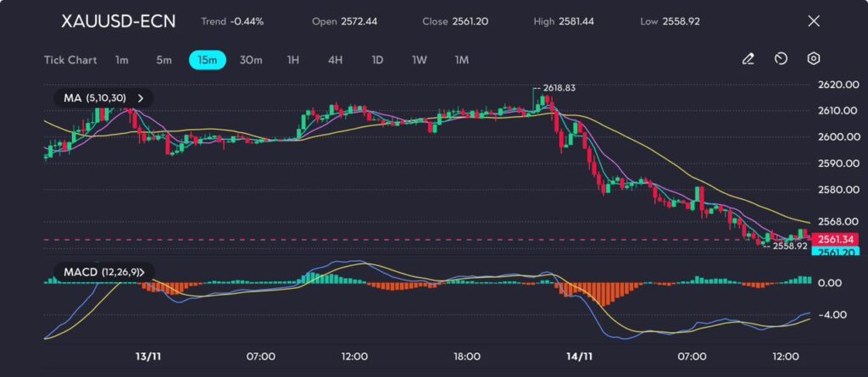Select the active 15m timeframe
This screenshot has height=377, width=868.
click(207, 60)
